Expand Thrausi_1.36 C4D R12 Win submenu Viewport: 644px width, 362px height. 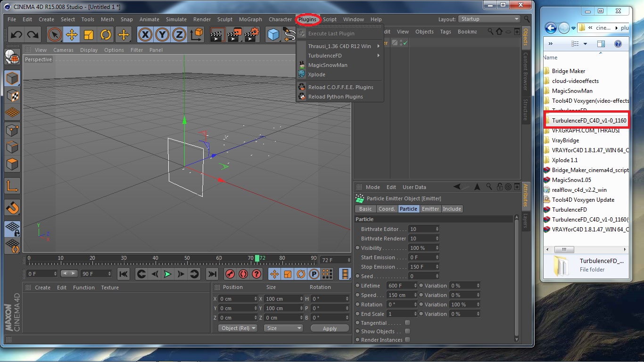coord(340,46)
